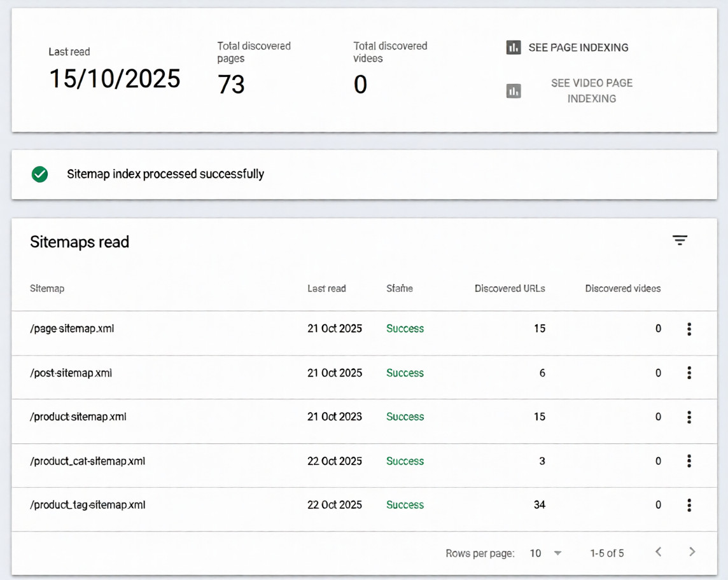Click the Success status for /post-sitemap.xml
728x580 pixels.
pyautogui.click(x=405, y=373)
